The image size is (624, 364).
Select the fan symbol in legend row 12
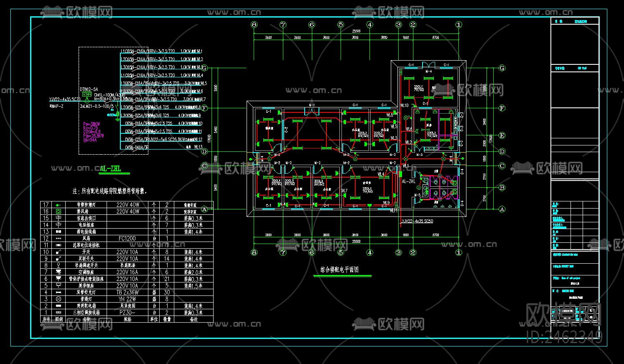[59, 238]
